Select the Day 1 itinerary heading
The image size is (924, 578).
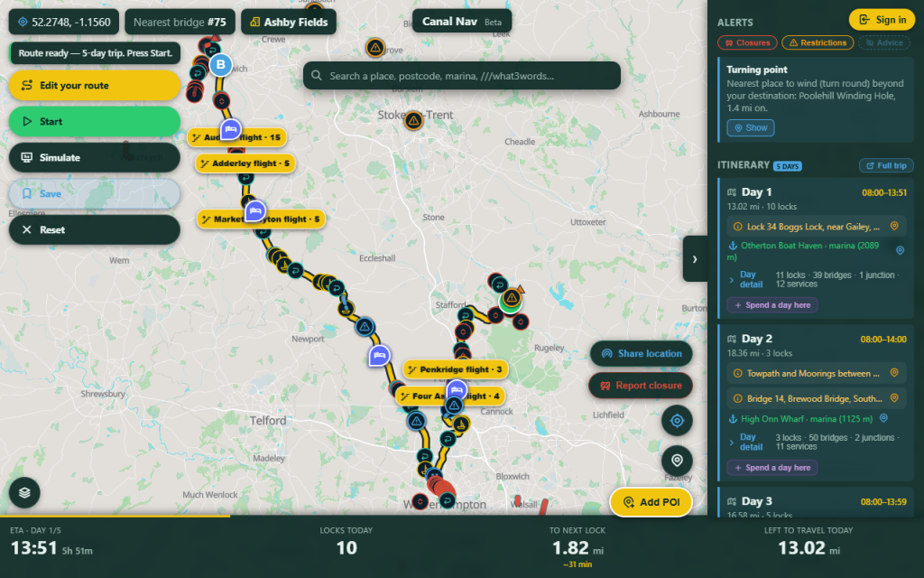click(x=756, y=192)
